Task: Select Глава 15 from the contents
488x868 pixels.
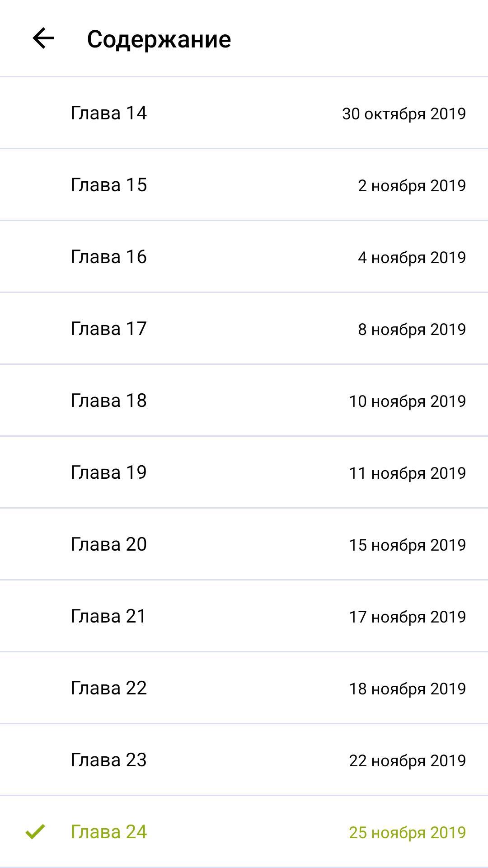Action: 109,185
